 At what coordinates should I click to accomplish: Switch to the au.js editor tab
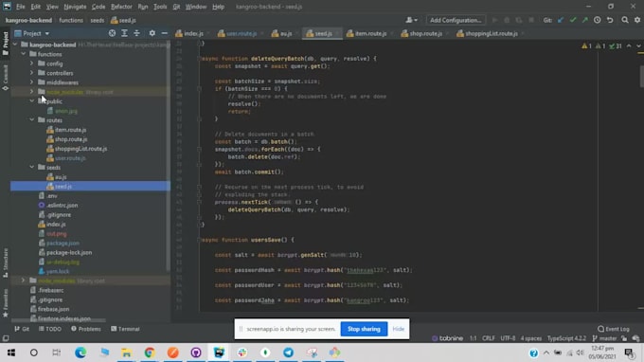click(x=286, y=34)
